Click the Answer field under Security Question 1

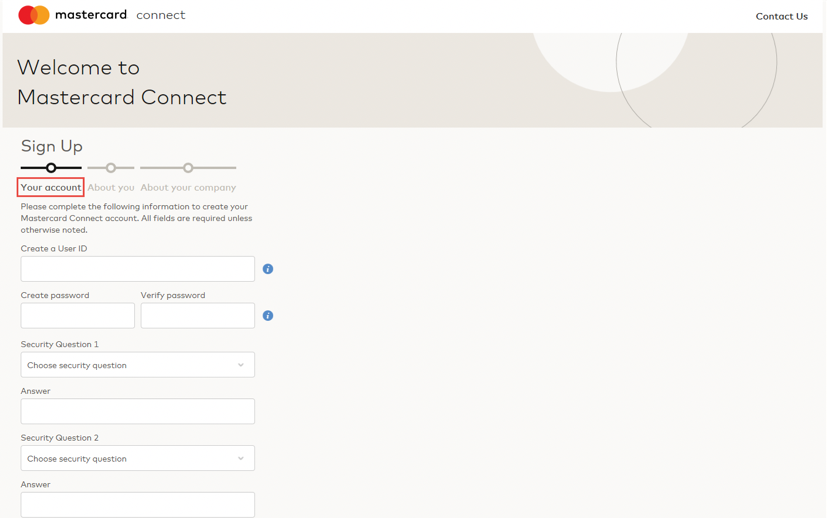[x=138, y=411]
